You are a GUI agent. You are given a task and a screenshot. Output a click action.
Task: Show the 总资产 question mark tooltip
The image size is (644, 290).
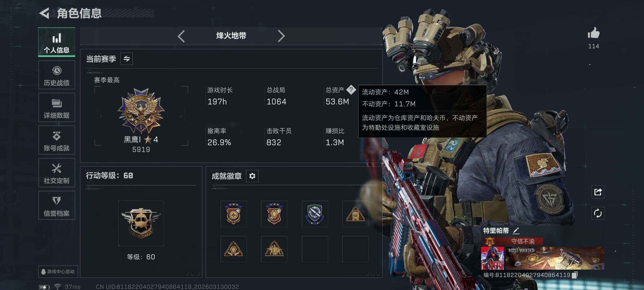pyautogui.click(x=351, y=90)
